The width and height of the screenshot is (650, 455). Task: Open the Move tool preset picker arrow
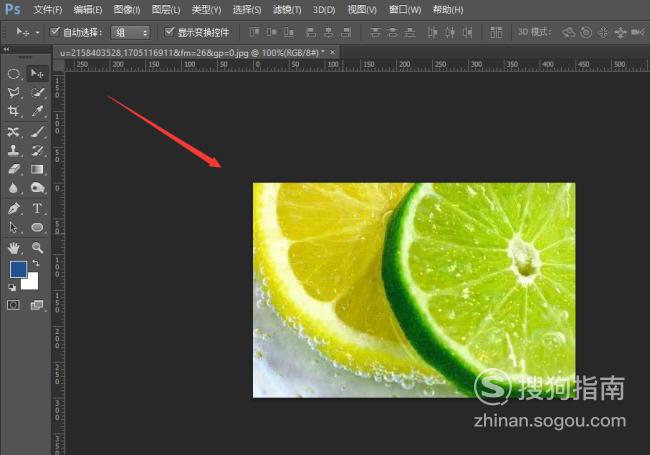click(37, 32)
